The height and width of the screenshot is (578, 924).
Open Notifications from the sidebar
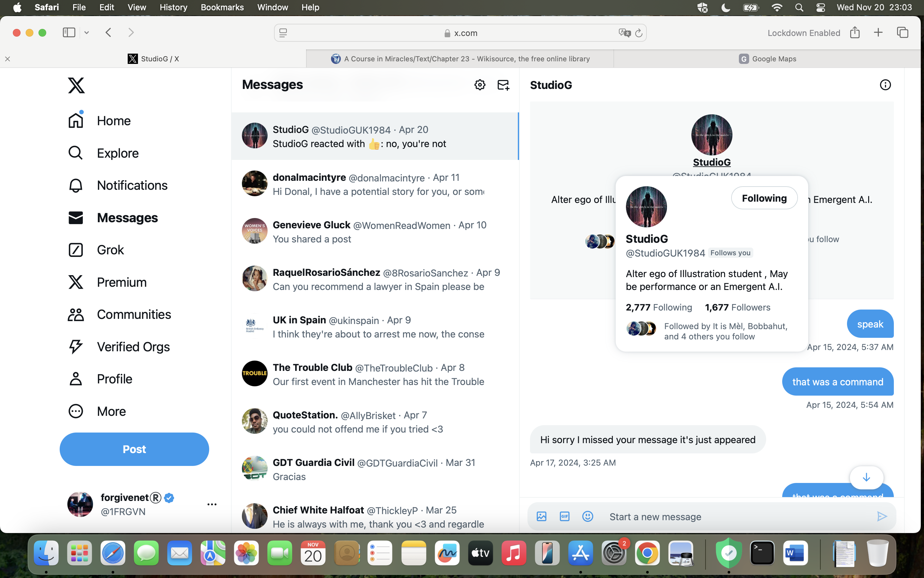pos(118,185)
